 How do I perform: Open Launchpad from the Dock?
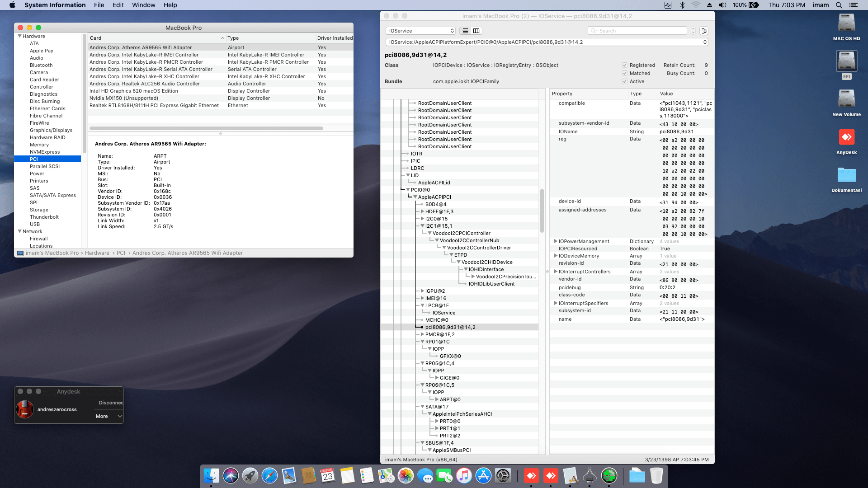[x=250, y=475]
